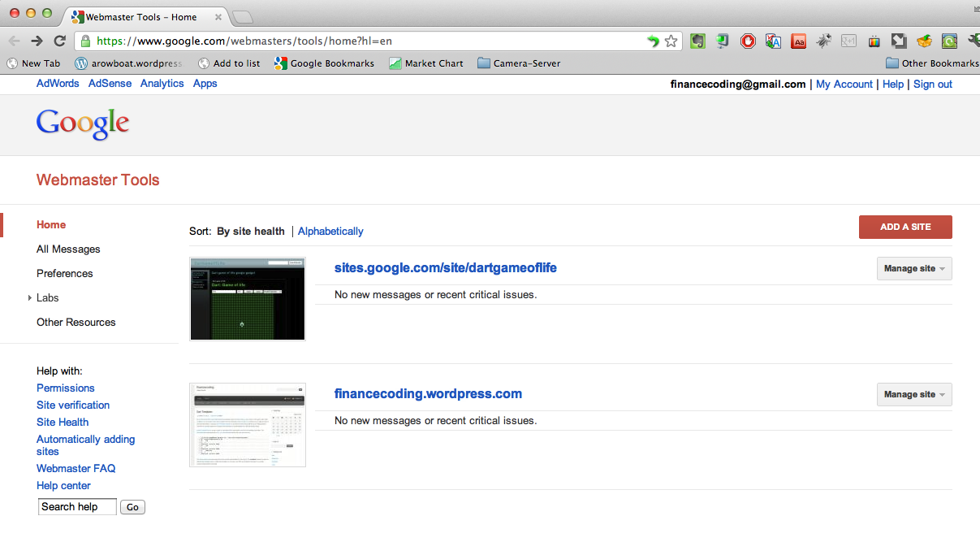The width and height of the screenshot is (980, 542).
Task: Click the green computer monitor extension icon
Action: pos(723,41)
